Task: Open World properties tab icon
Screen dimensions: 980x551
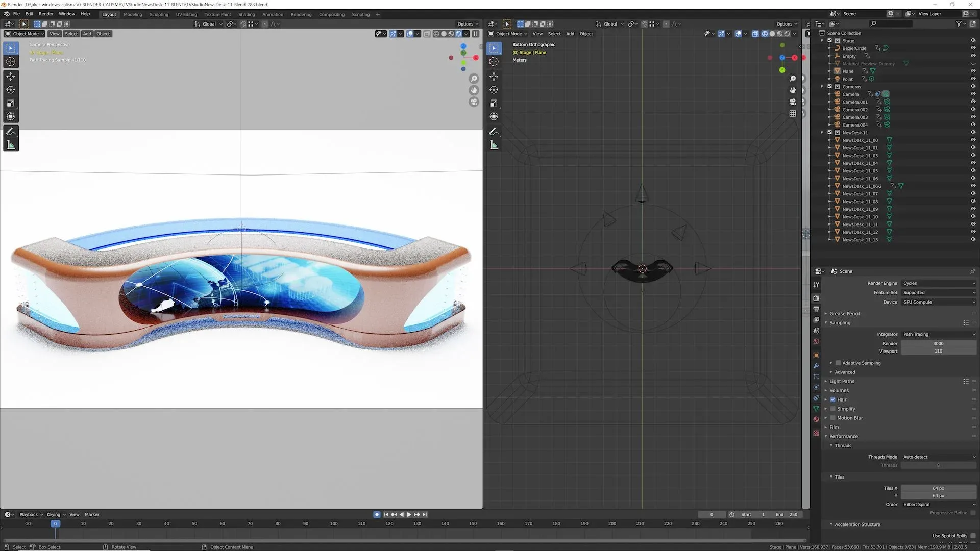Action: [816, 341]
